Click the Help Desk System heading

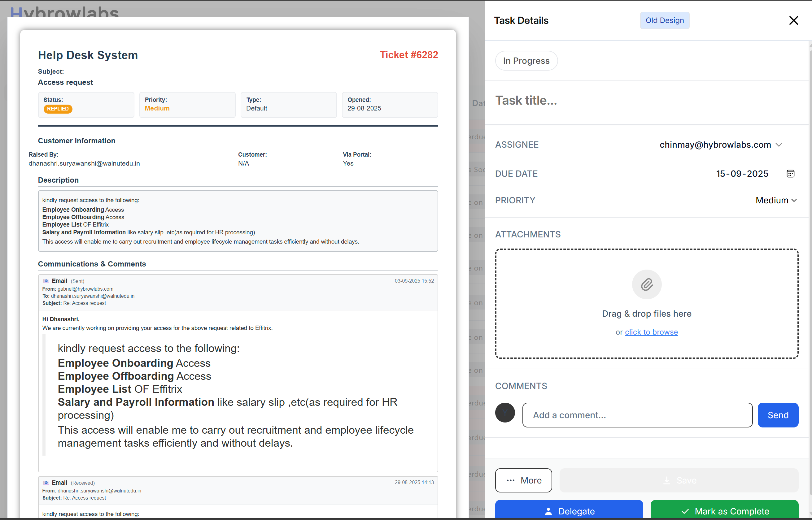coord(88,55)
